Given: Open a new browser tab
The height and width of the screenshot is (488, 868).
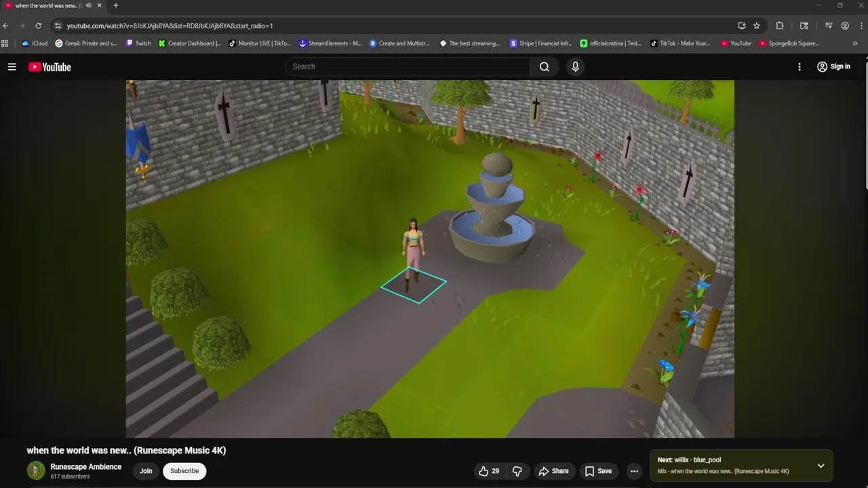Looking at the screenshot, I should tap(115, 5).
